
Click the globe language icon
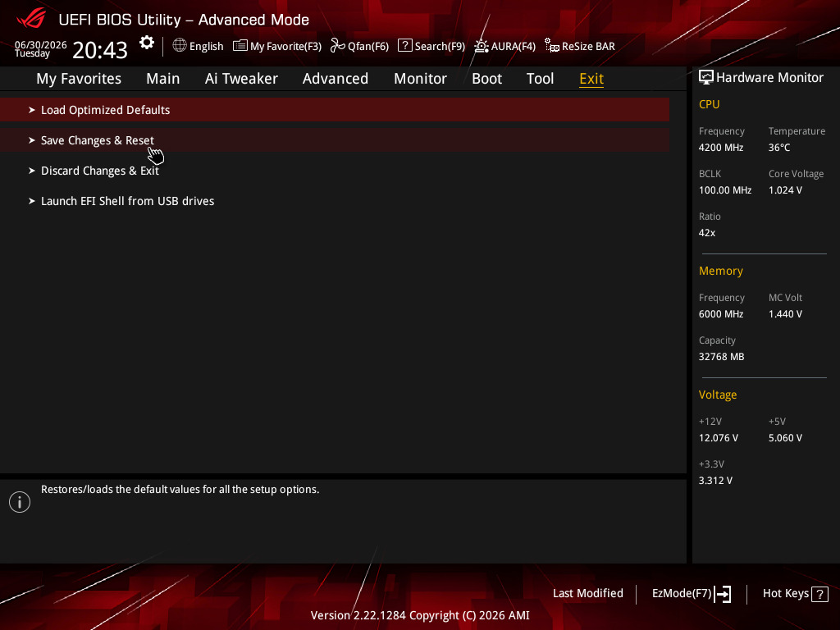pyautogui.click(x=180, y=46)
